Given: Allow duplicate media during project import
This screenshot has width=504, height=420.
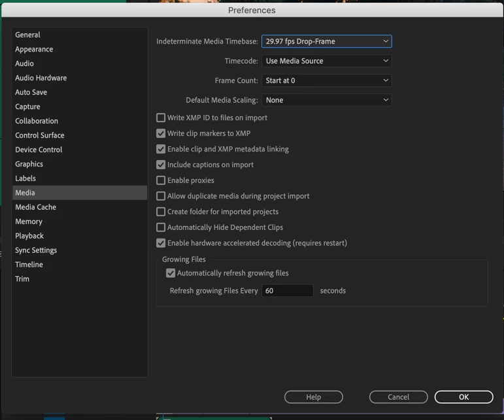Looking at the screenshot, I should click(x=161, y=196).
